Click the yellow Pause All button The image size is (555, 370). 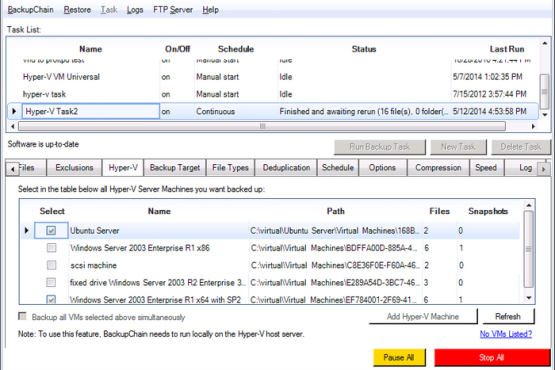[399, 357]
